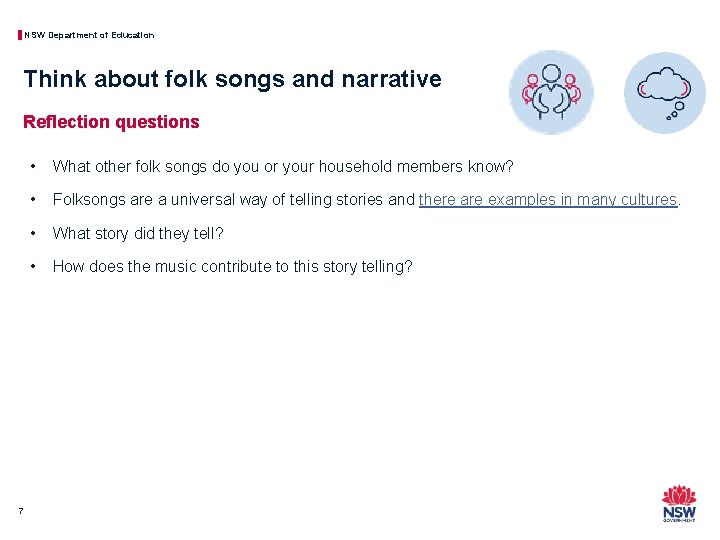Click the central person figure in group icon
720x540 pixels.
click(x=551, y=92)
